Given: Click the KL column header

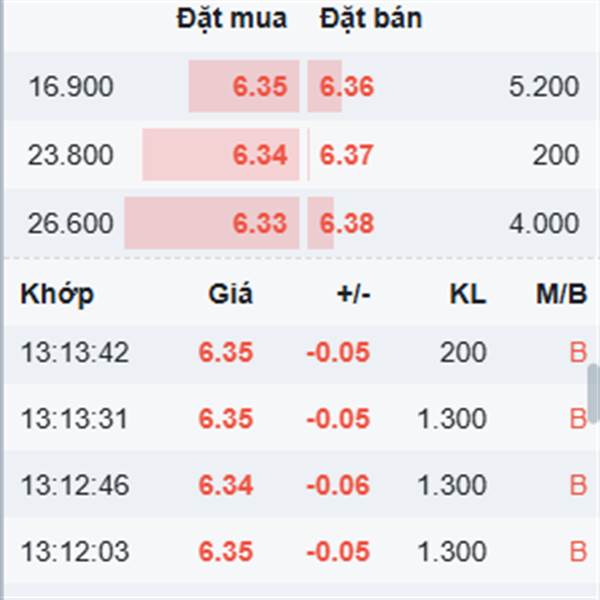Looking at the screenshot, I should tap(468, 294).
